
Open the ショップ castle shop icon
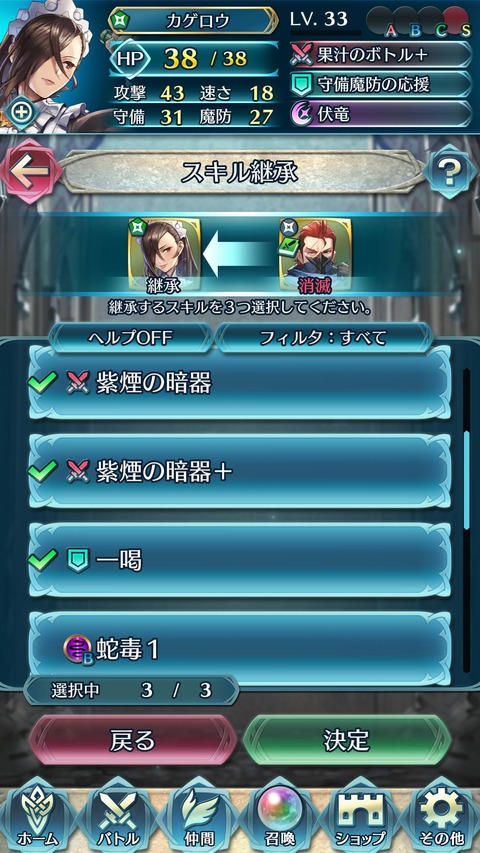click(360, 817)
